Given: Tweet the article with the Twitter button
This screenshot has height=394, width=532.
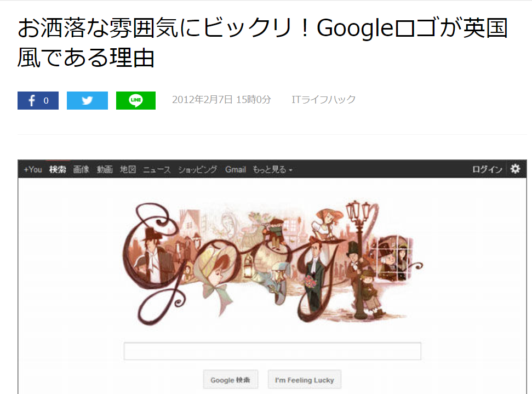Looking at the screenshot, I should pyautogui.click(x=87, y=100).
